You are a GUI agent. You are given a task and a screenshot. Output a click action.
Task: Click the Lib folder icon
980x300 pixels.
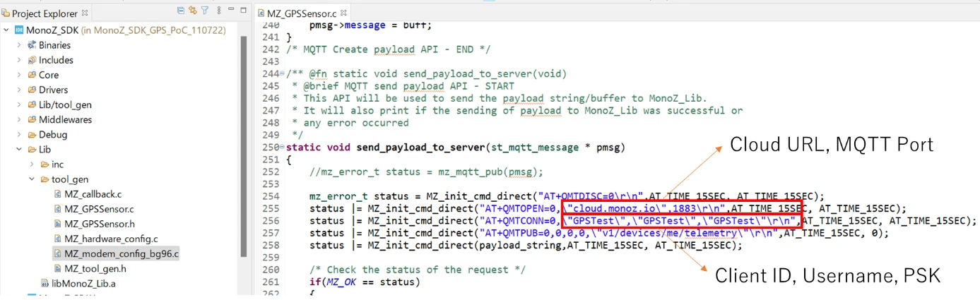point(32,149)
